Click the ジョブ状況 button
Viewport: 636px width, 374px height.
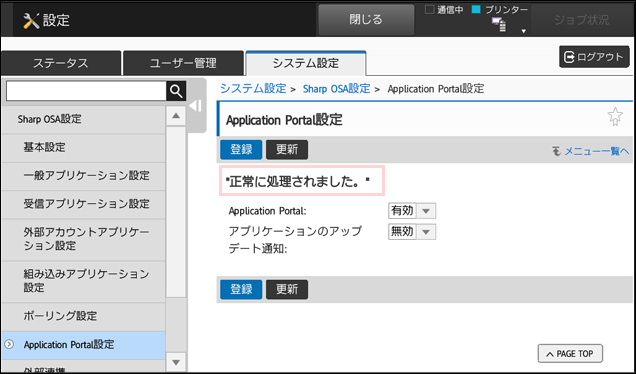[x=582, y=19]
